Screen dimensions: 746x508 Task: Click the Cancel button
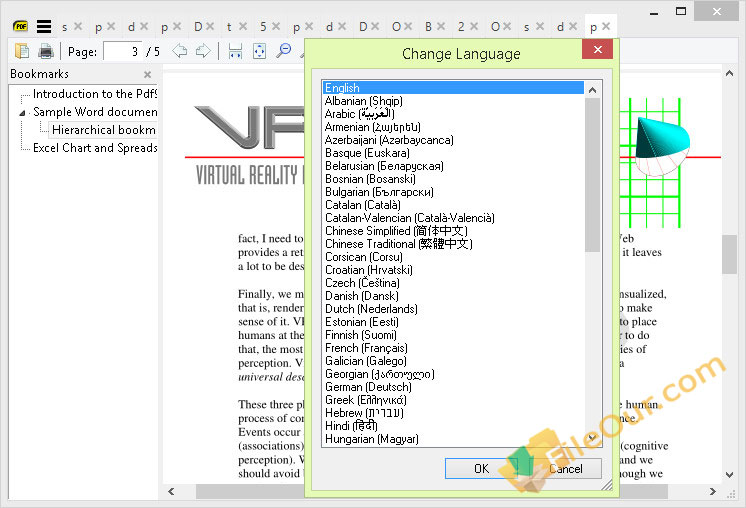(566, 469)
